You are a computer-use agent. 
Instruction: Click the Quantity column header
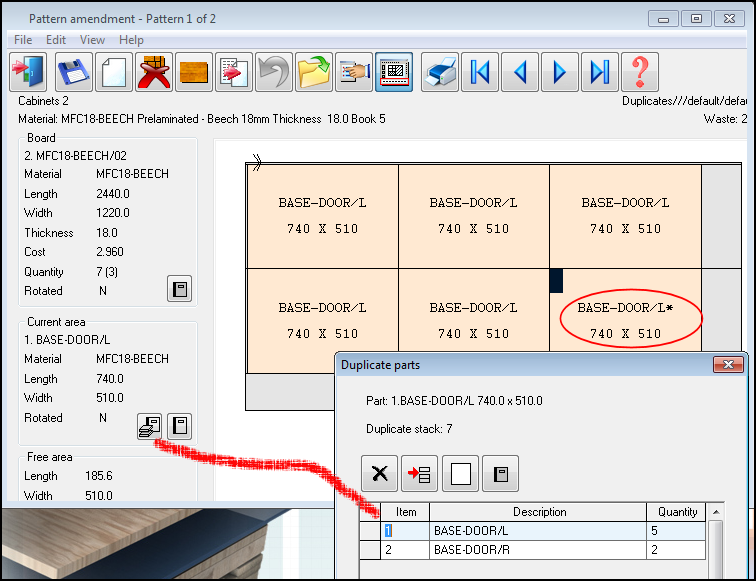[676, 512]
